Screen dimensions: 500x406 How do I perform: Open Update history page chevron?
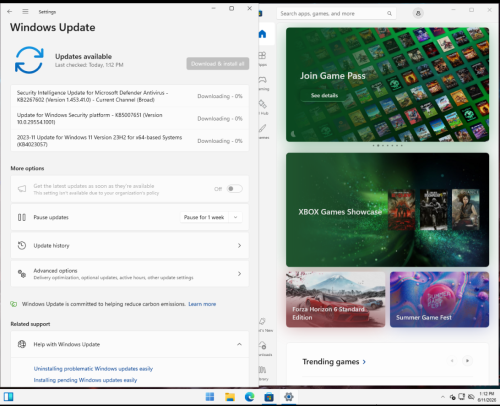[x=239, y=246]
